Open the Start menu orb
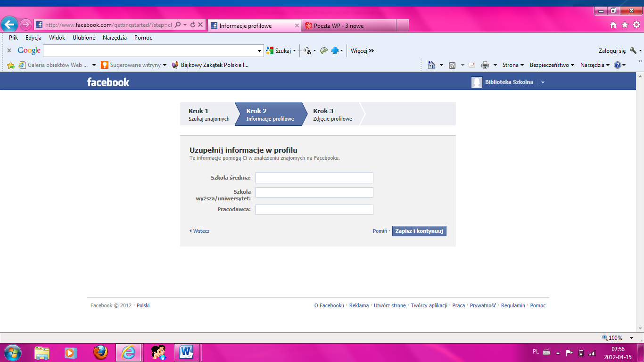 (12, 352)
